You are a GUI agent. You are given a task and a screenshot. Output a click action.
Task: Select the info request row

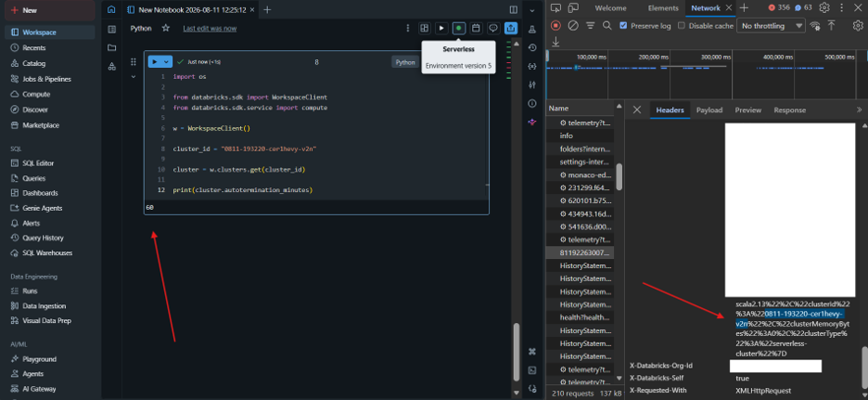[580, 135]
